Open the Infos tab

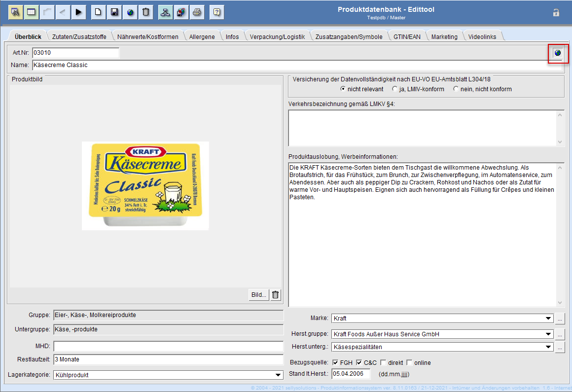[x=232, y=37]
